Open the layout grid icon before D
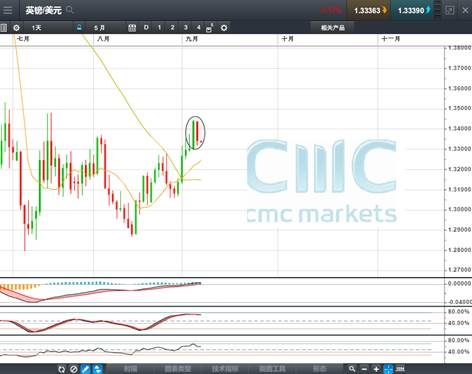Viewport: 472px width, 374px height. pos(132,28)
